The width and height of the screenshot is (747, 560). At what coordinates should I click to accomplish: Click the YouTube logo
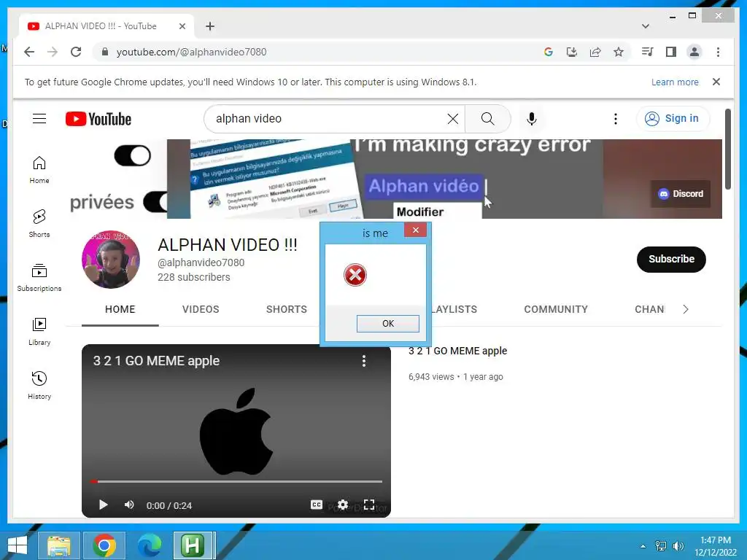(x=98, y=119)
